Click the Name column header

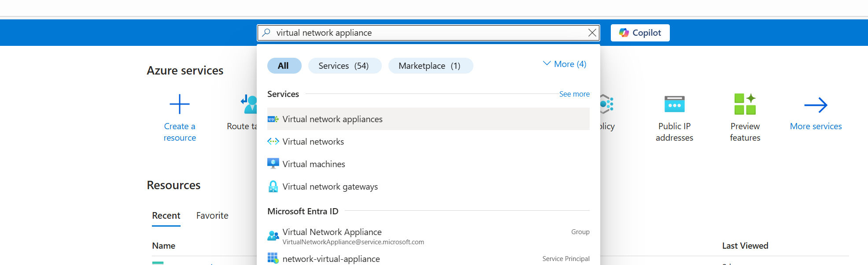point(164,246)
